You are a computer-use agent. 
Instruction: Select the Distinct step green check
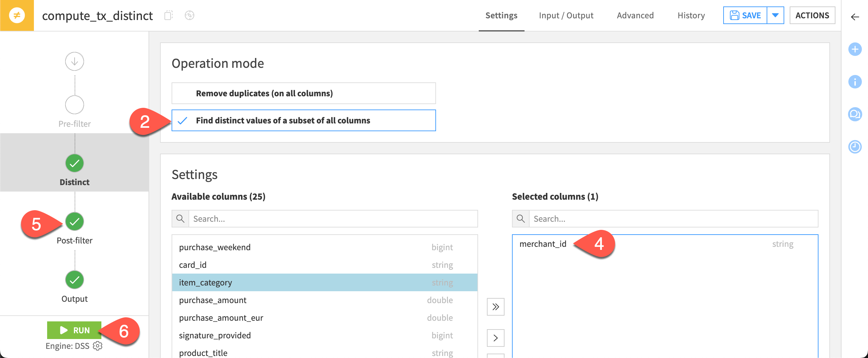point(75,163)
